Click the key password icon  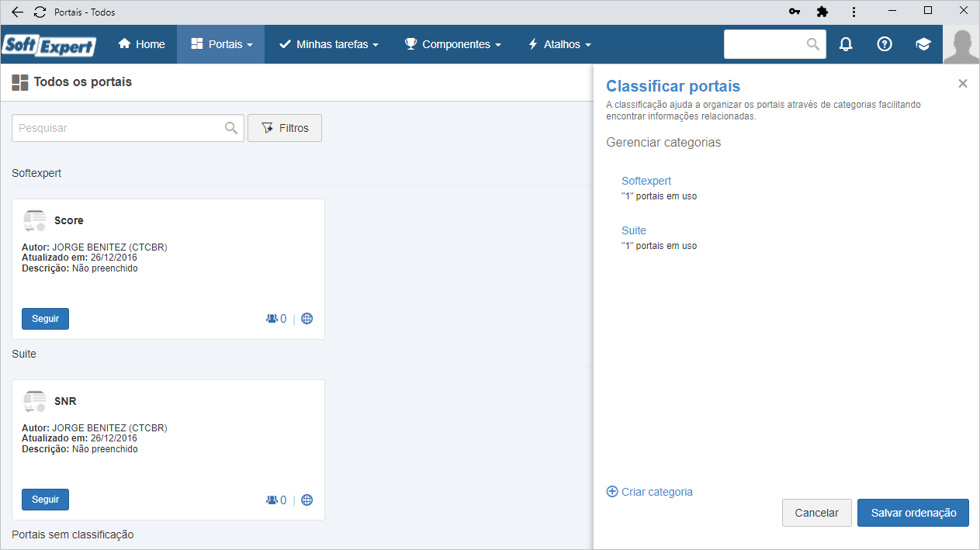pyautogui.click(x=794, y=12)
